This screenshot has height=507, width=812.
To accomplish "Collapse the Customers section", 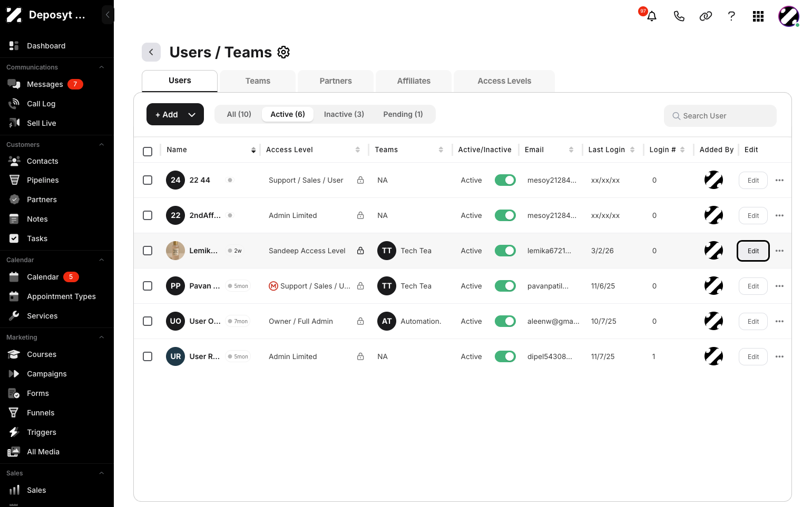I will [102, 145].
